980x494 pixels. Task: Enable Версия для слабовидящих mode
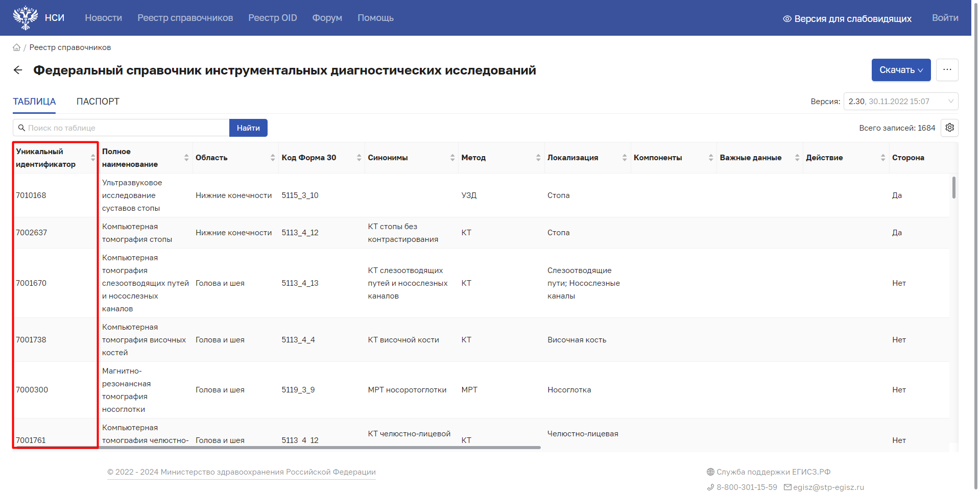click(847, 19)
